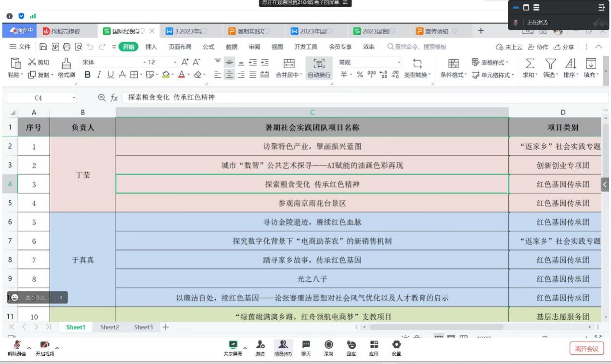Viewport: 611px width, 364px height.
Task: Open the font size 12 dropdown
Action: pyautogui.click(x=175, y=63)
